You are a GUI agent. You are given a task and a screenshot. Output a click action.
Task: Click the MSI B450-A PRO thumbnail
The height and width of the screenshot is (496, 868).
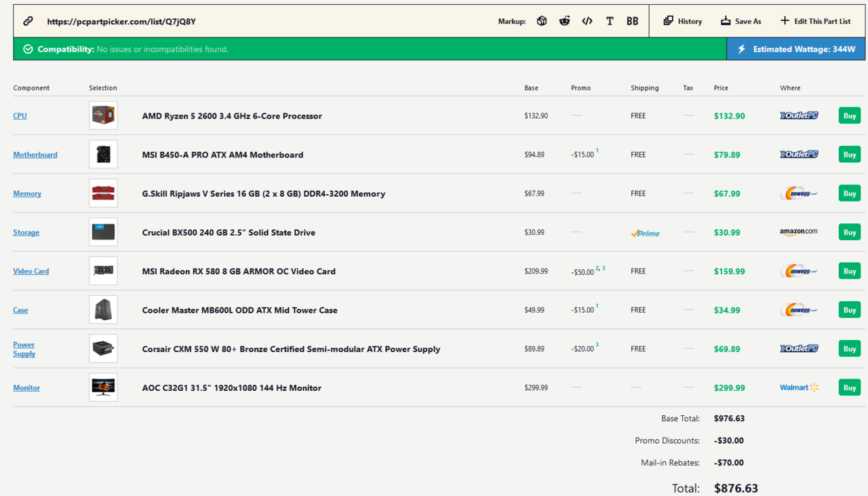tap(103, 154)
